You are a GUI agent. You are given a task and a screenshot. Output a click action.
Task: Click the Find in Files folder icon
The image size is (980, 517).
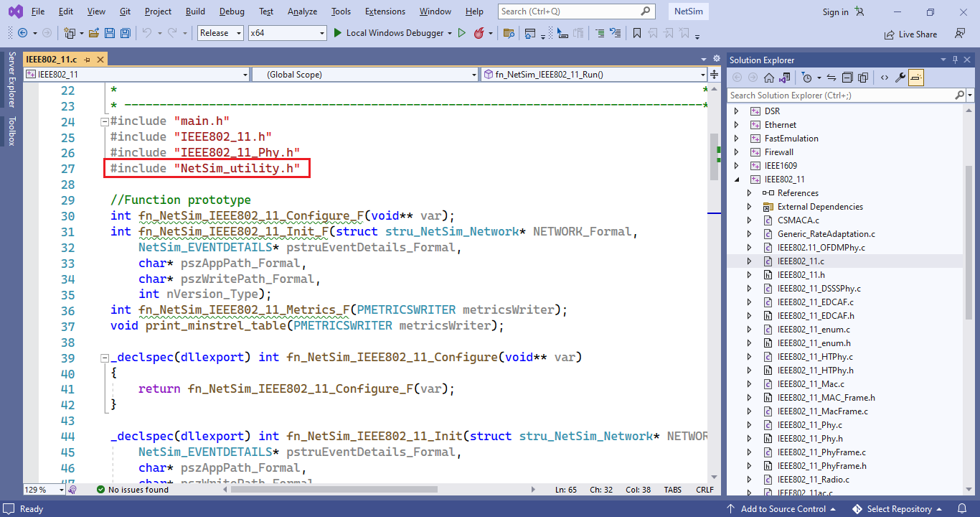pos(509,33)
